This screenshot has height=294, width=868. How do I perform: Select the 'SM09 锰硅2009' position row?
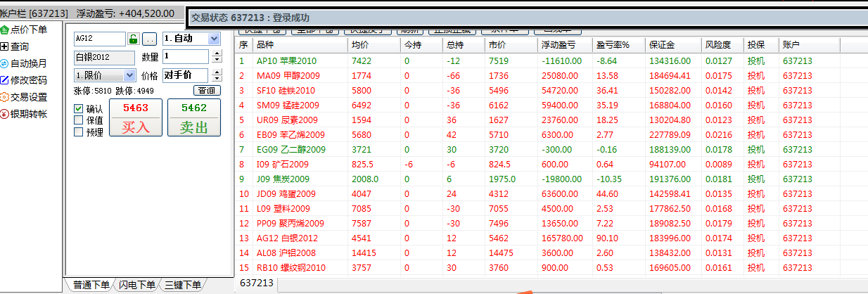click(539, 106)
